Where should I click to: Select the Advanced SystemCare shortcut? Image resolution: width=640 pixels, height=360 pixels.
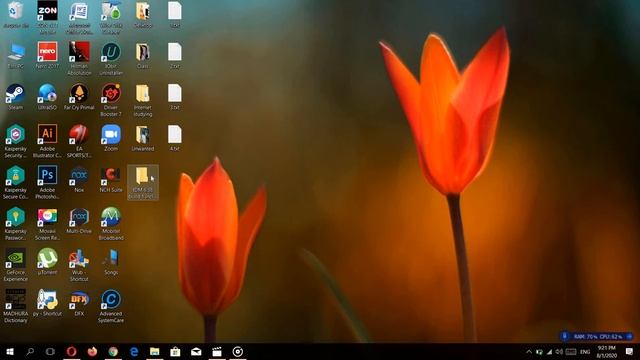[x=111, y=306]
